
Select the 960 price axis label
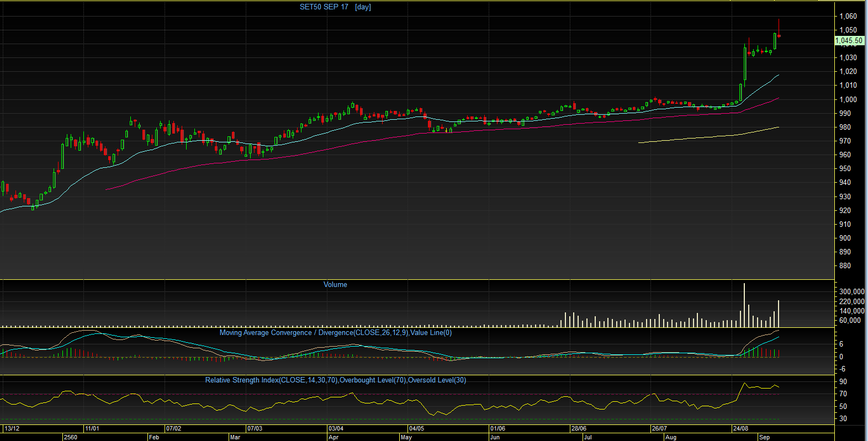(845, 155)
